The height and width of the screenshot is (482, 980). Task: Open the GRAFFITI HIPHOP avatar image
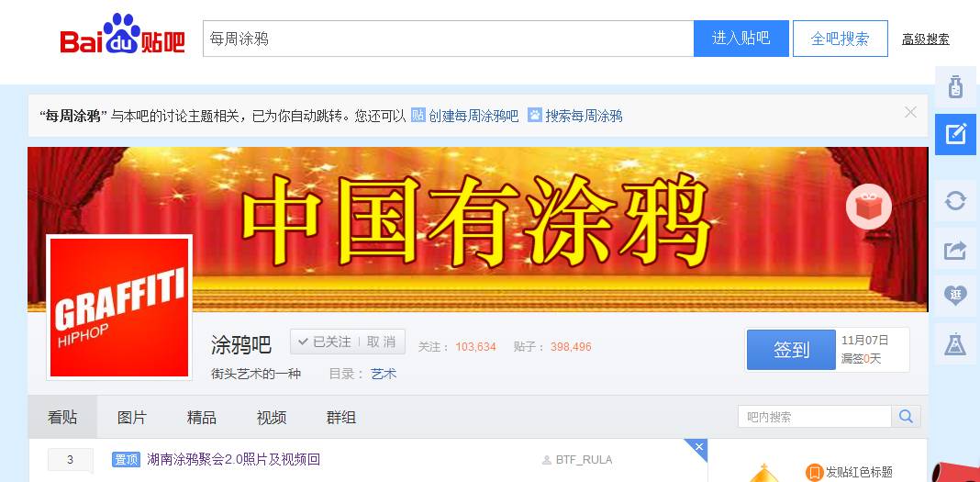(x=119, y=307)
